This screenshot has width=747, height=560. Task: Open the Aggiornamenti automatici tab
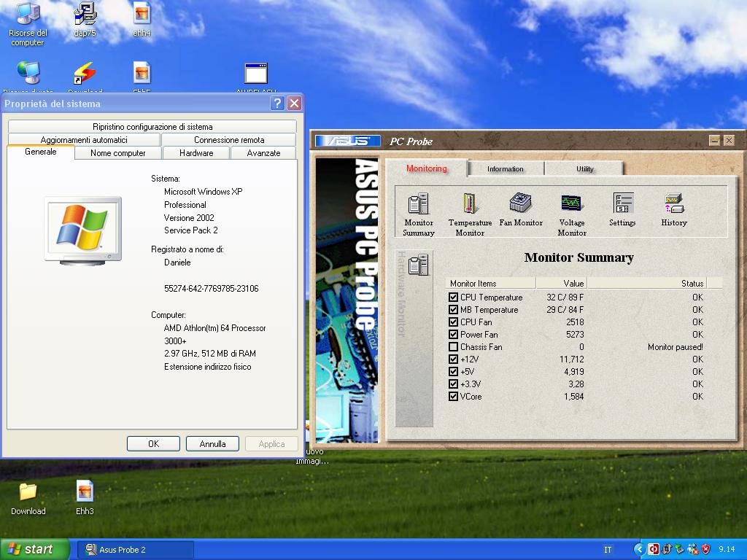84,139
